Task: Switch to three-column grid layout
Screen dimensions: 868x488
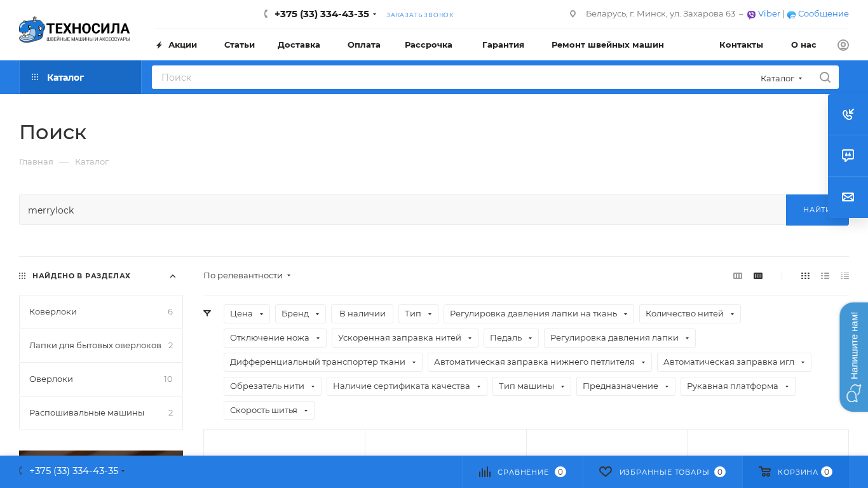Action: [738, 276]
